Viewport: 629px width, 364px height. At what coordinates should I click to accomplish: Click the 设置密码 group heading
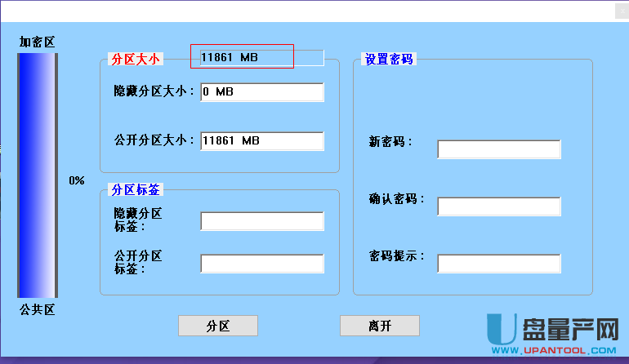[x=390, y=59]
